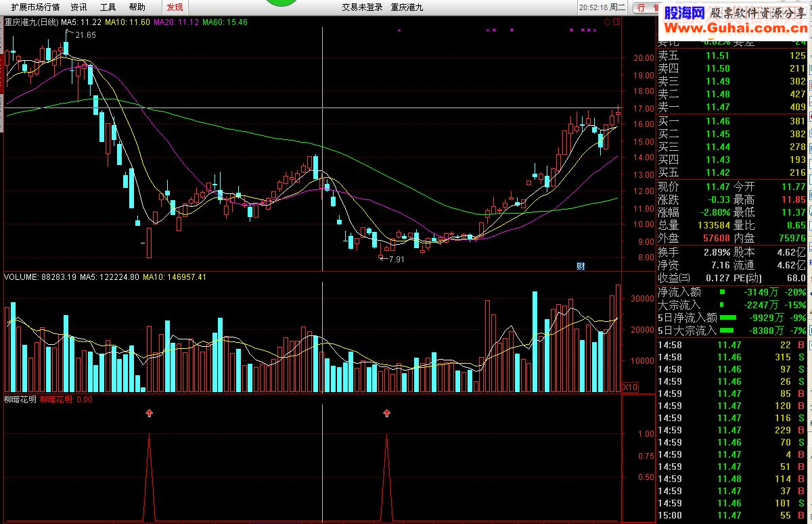This screenshot has width=812, height=524.
Task: Click the 大宗流入 -2247万 row
Action: (x=732, y=305)
